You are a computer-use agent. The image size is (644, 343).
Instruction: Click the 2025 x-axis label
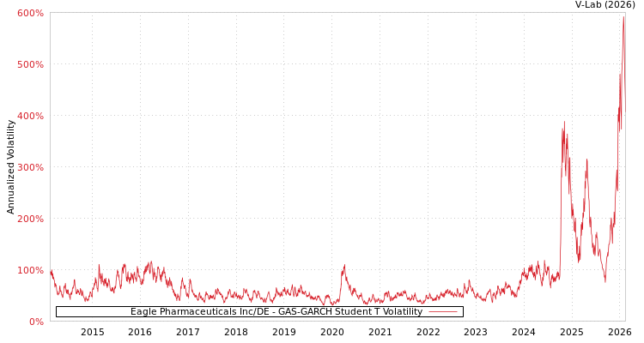pyautogui.click(x=572, y=332)
